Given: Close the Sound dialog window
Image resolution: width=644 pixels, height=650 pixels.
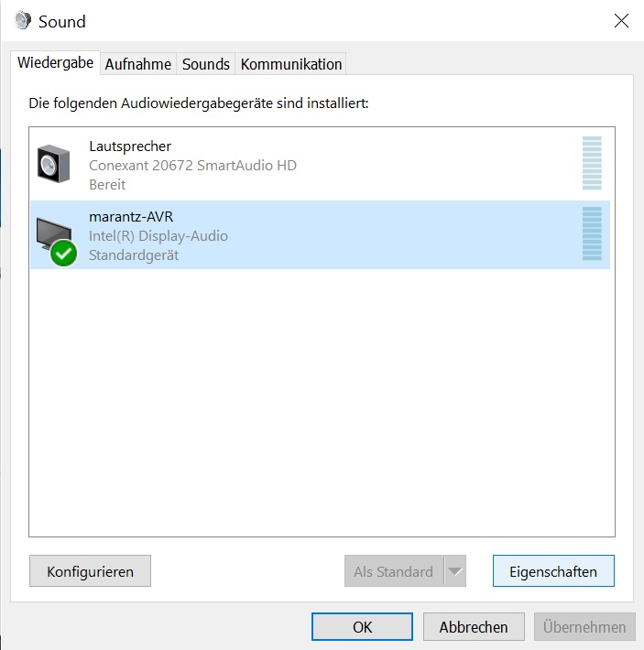Looking at the screenshot, I should pyautogui.click(x=621, y=20).
